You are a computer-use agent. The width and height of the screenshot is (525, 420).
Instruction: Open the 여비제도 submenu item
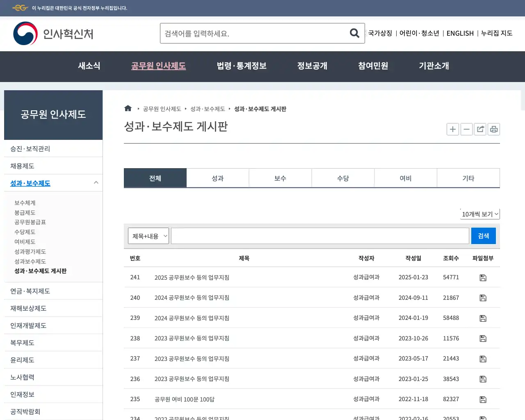pyautogui.click(x=25, y=242)
